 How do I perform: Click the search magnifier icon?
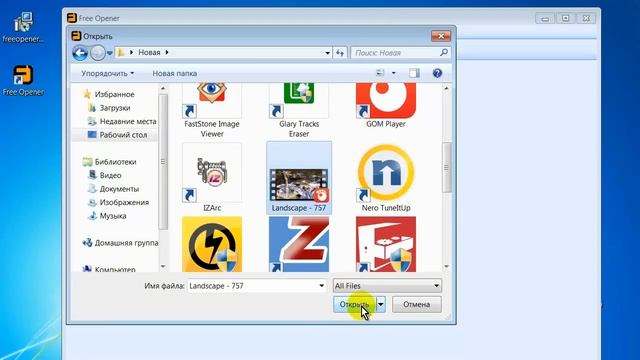[444, 52]
